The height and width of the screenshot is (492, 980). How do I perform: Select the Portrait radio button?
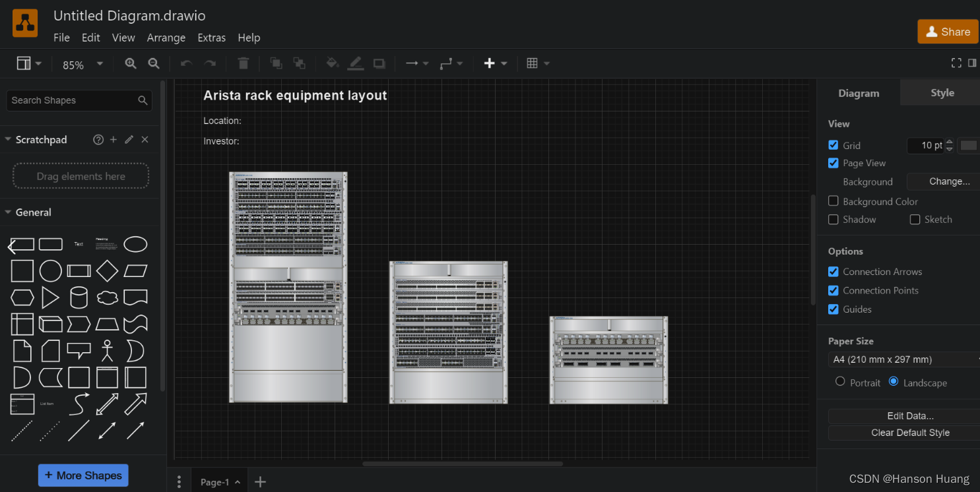click(x=840, y=381)
